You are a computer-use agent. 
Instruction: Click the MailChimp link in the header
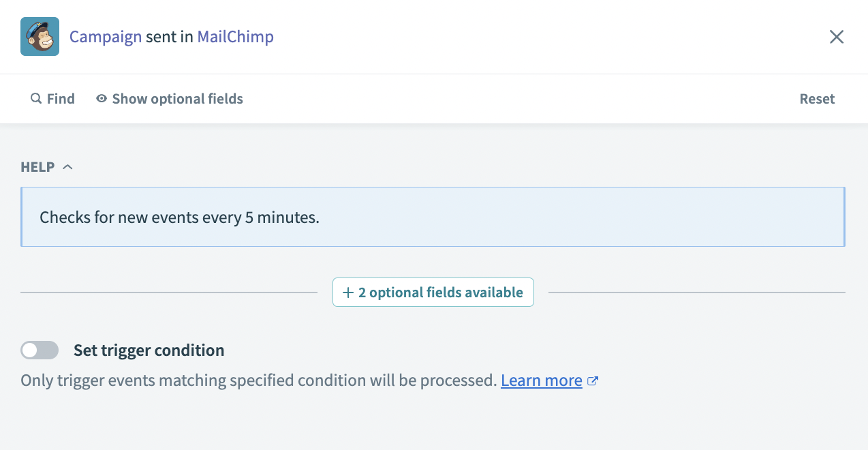point(235,37)
